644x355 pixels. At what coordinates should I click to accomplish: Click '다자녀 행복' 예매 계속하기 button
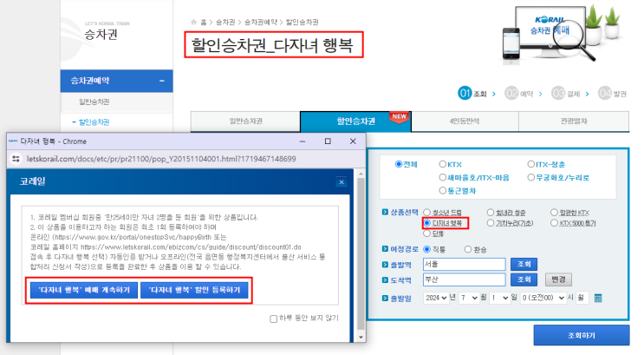coord(84,290)
